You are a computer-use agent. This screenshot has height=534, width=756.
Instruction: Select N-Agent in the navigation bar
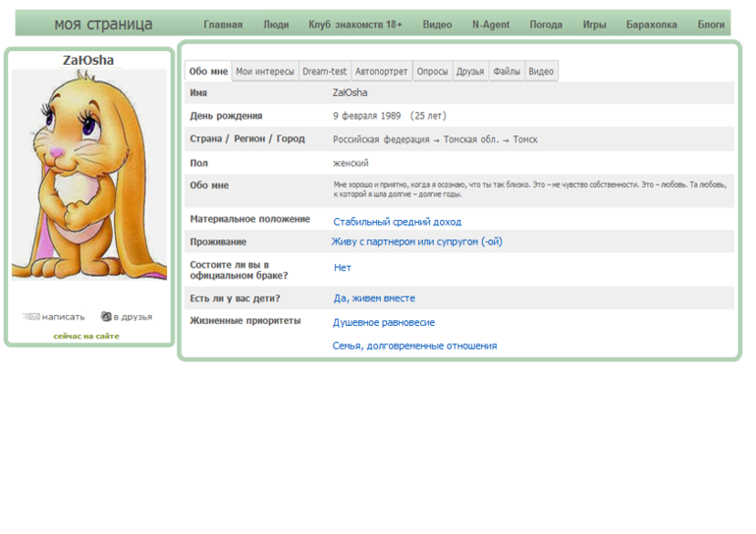coord(491,24)
